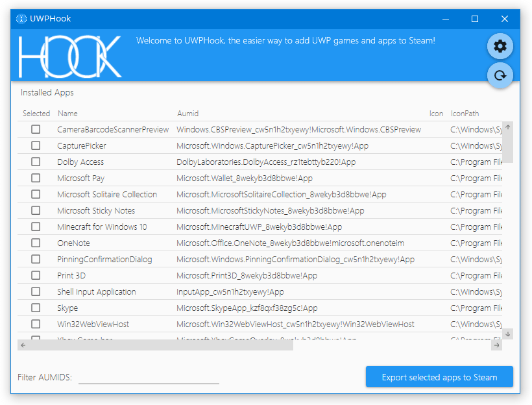Image resolution: width=532 pixels, height=405 pixels.
Task: Click the Aumid Microsoft.Wallet_8wekyb3d8bbwe!App
Action: coord(245,178)
